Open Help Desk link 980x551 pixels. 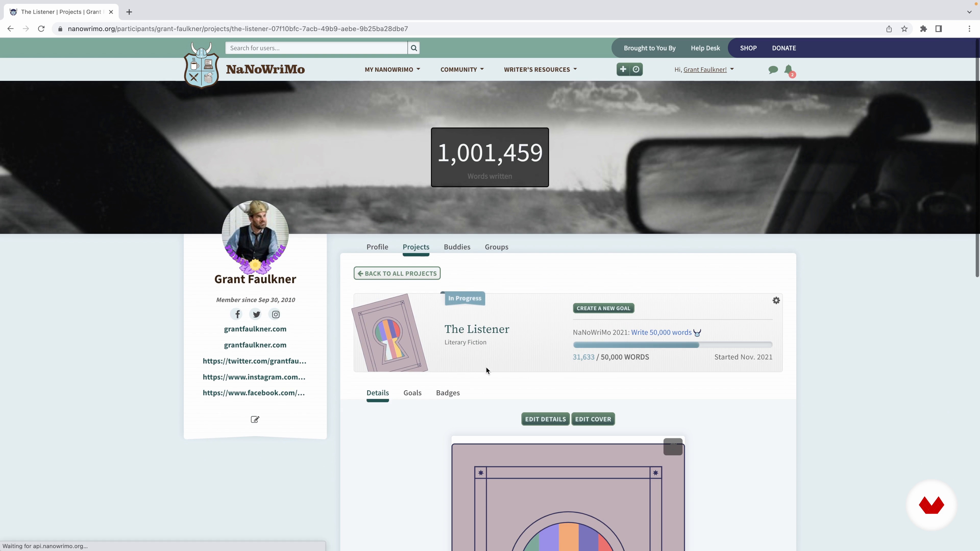point(705,48)
